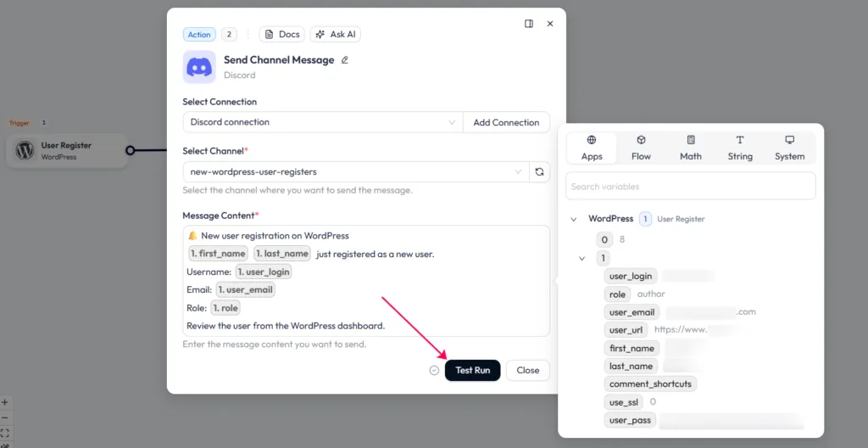Collapse the WordPress variables group
Viewport: 868px width, 448px height.
pos(574,219)
